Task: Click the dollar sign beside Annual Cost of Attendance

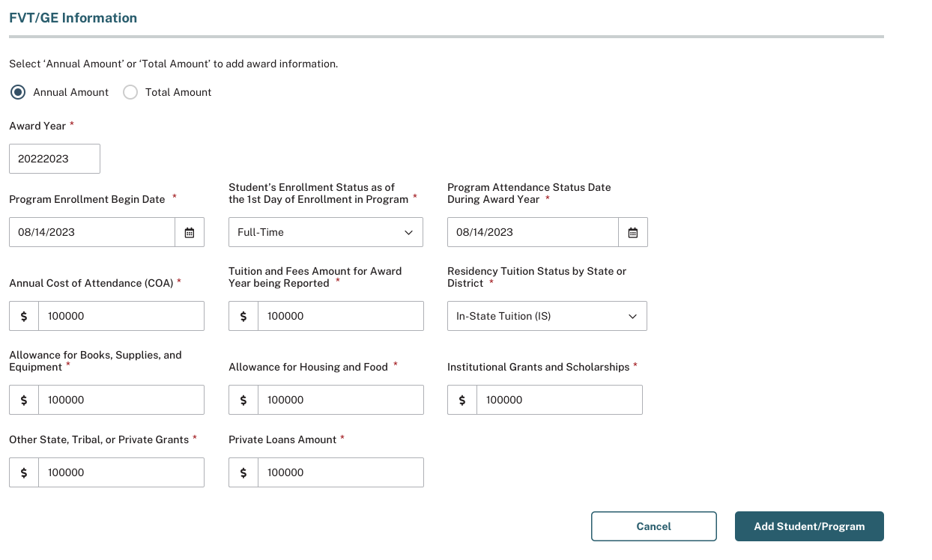Action: coord(24,316)
